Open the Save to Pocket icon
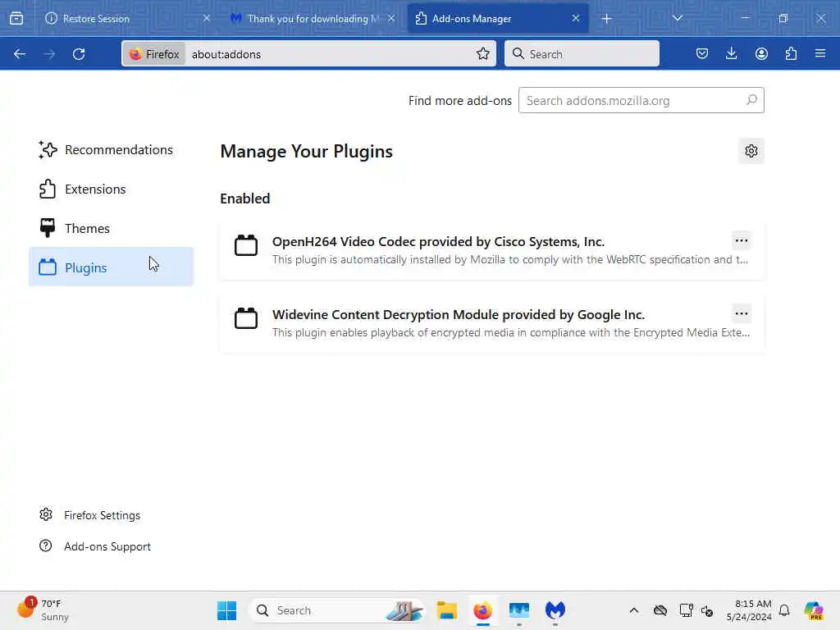 point(702,53)
